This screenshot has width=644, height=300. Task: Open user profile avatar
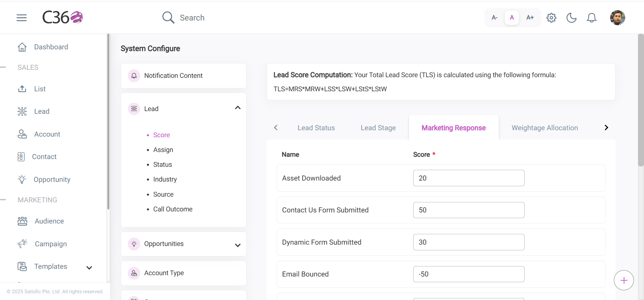[x=618, y=17]
